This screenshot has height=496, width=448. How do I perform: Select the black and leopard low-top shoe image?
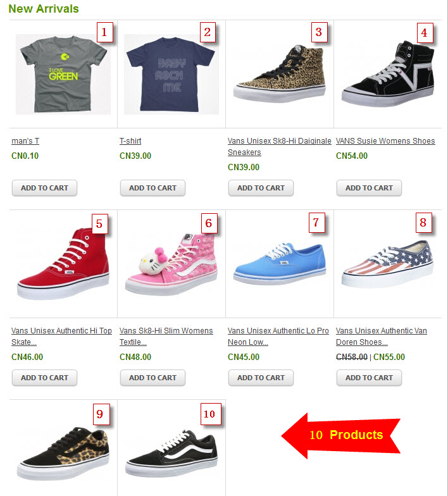pyautogui.click(x=63, y=453)
